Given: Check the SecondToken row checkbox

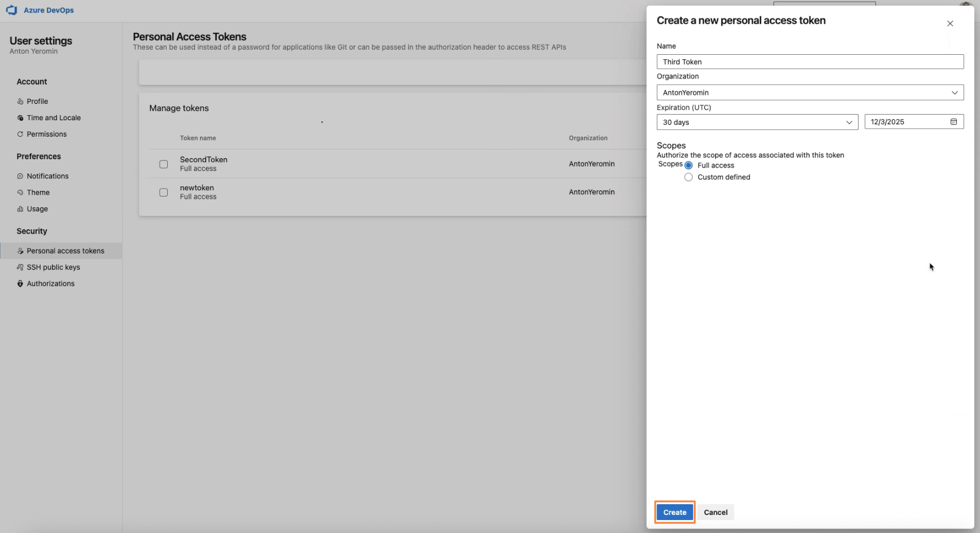Looking at the screenshot, I should (164, 164).
